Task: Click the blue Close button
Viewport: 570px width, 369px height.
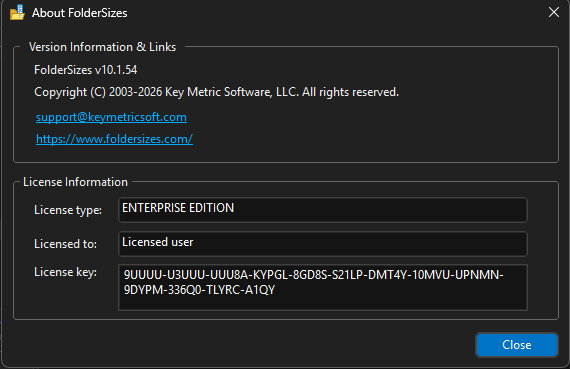Action: point(517,345)
